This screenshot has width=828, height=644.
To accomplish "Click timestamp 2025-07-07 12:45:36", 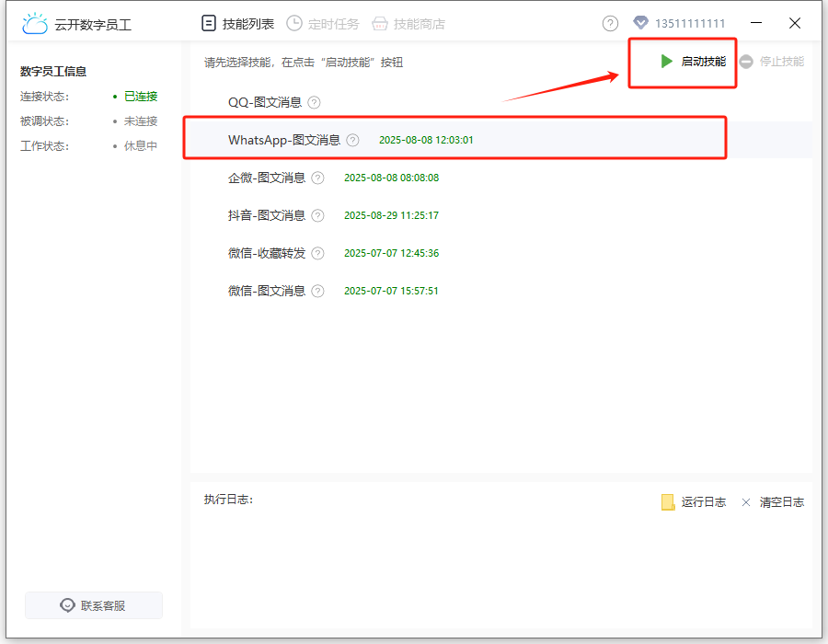I will coord(391,253).
